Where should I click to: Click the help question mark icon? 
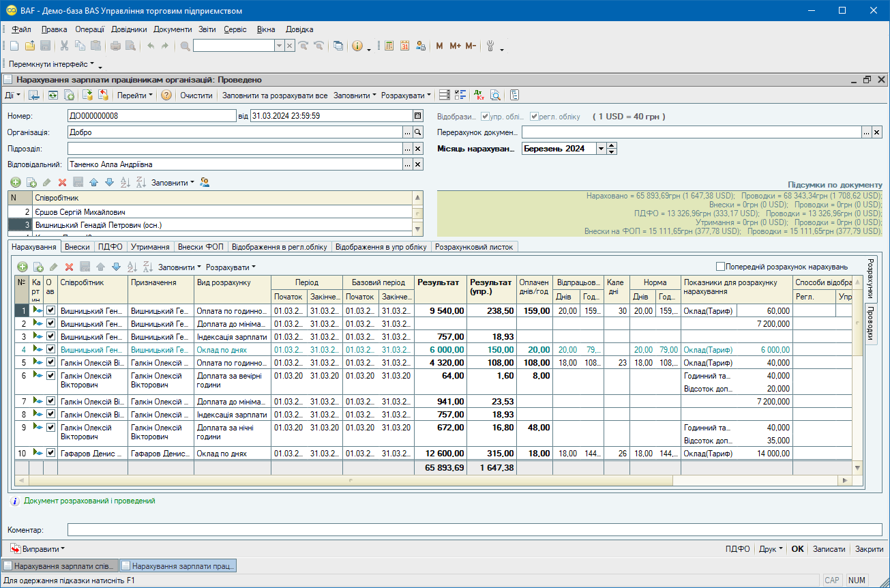pos(166,95)
